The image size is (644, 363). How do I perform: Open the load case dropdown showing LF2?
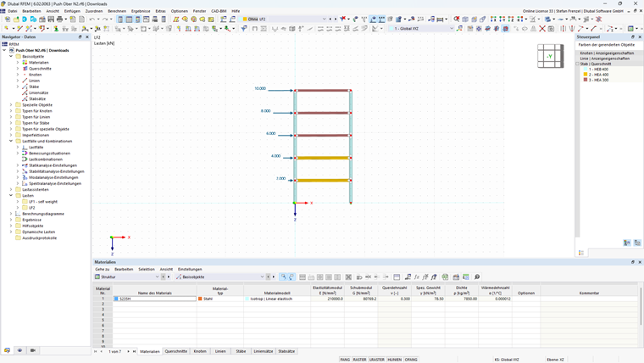point(284,19)
